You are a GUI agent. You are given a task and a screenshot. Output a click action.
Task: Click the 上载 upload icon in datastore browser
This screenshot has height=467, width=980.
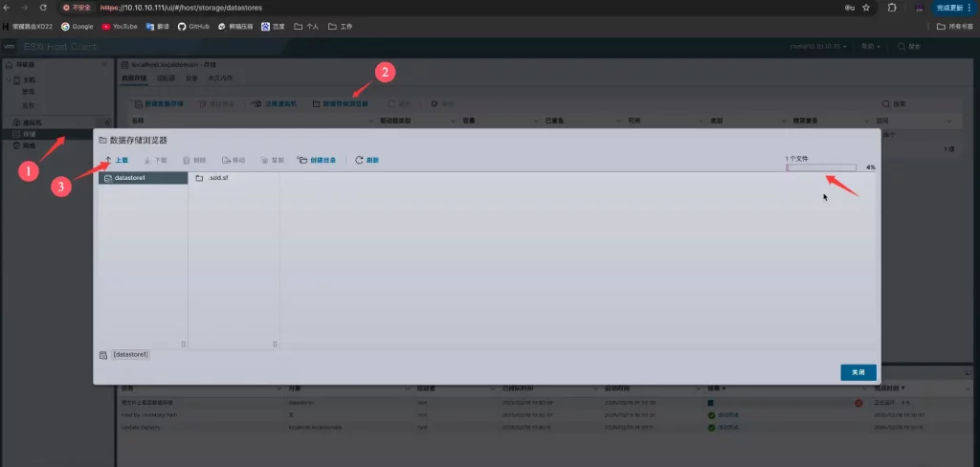pyautogui.click(x=116, y=160)
